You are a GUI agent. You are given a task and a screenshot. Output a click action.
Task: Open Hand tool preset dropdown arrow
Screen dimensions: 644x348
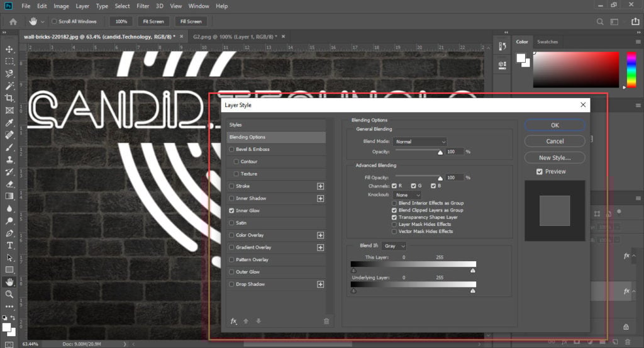tap(43, 22)
